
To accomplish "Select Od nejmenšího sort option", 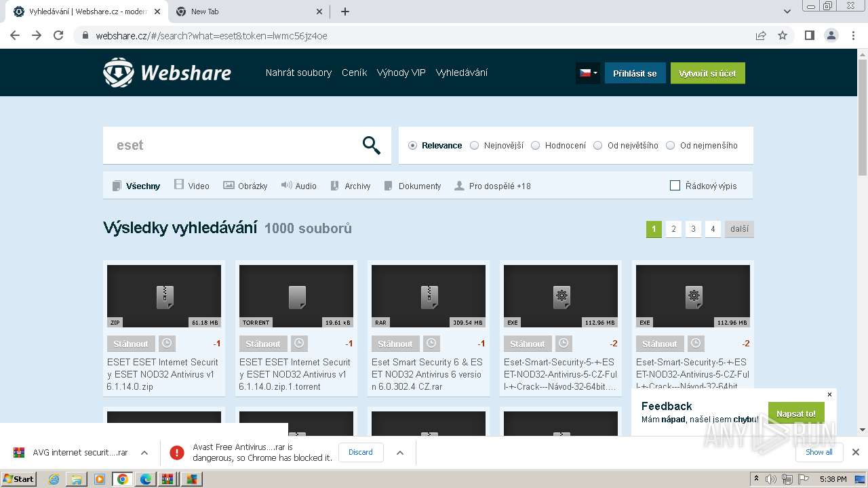I will pyautogui.click(x=702, y=145).
